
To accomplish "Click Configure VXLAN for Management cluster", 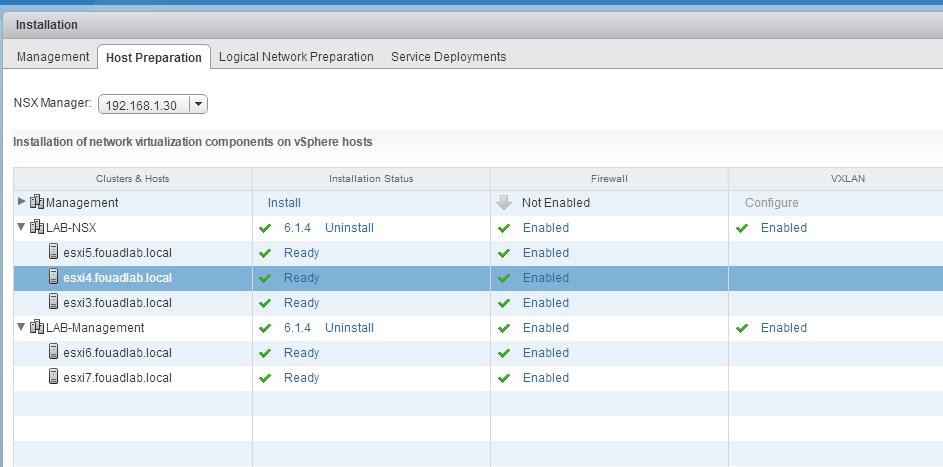I will point(771,203).
